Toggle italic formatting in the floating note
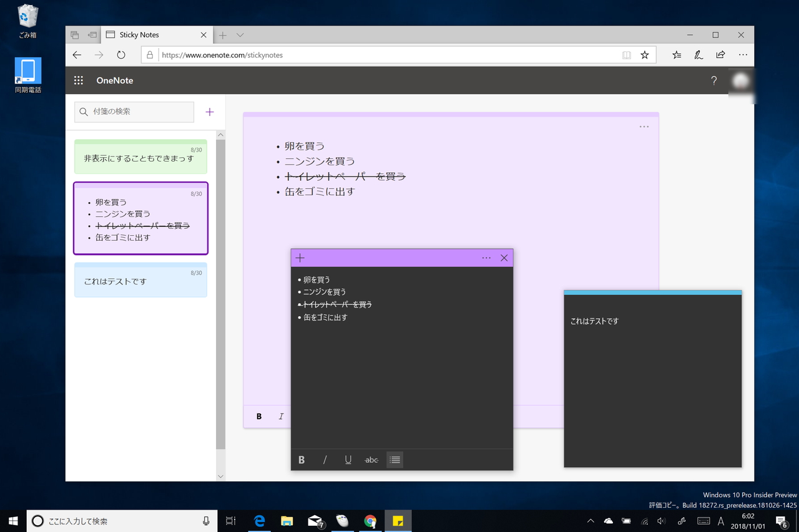Viewport: 799px width, 532px height. [325, 460]
